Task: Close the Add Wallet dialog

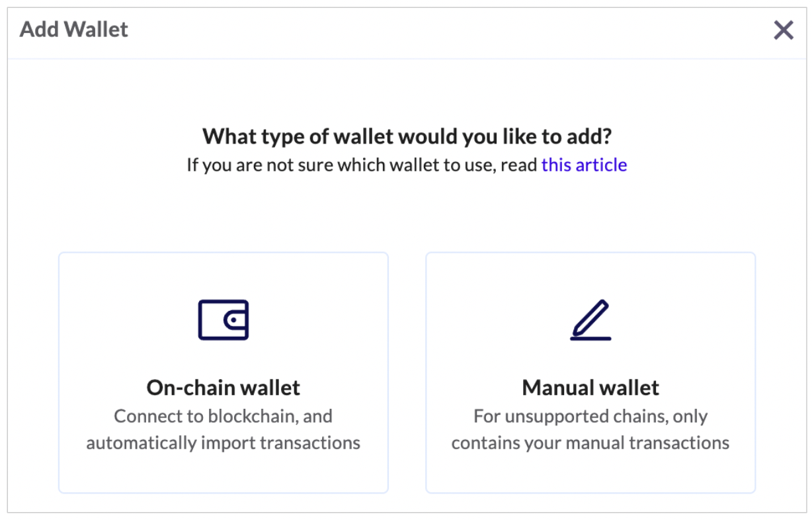Action: (784, 30)
